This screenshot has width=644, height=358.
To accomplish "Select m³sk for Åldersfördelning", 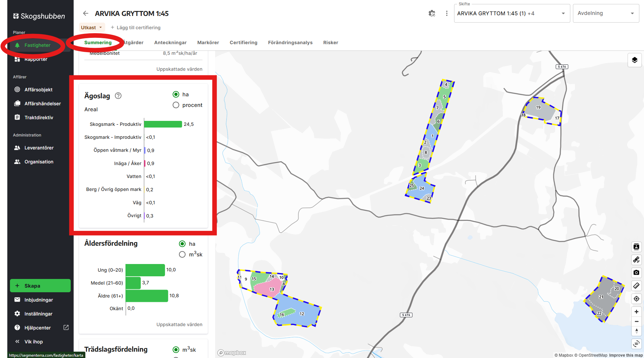I will click(x=182, y=255).
